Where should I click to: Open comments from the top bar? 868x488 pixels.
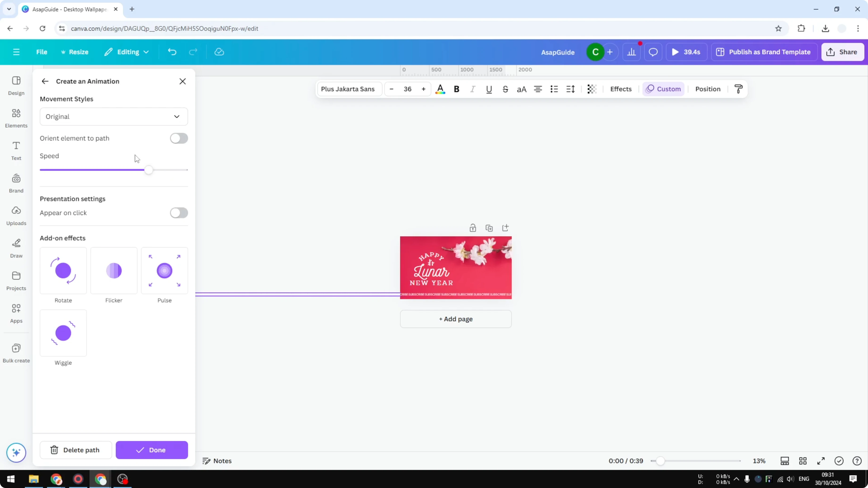coord(653,52)
